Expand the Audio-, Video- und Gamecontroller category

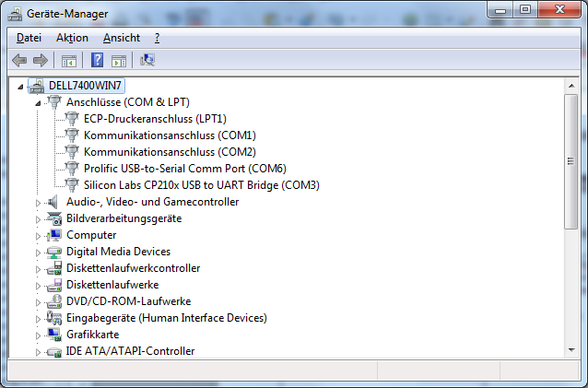[x=38, y=203]
